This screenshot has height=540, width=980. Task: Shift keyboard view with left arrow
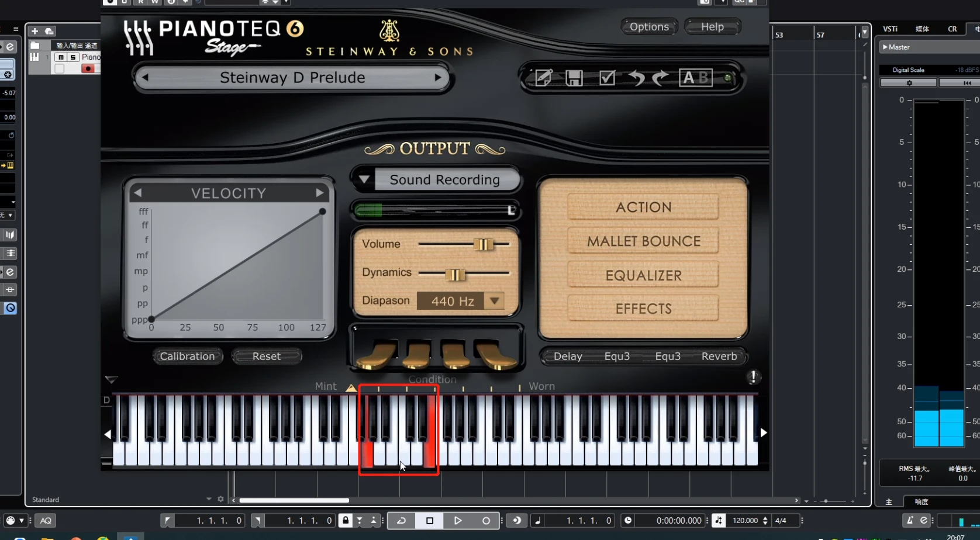pos(108,434)
